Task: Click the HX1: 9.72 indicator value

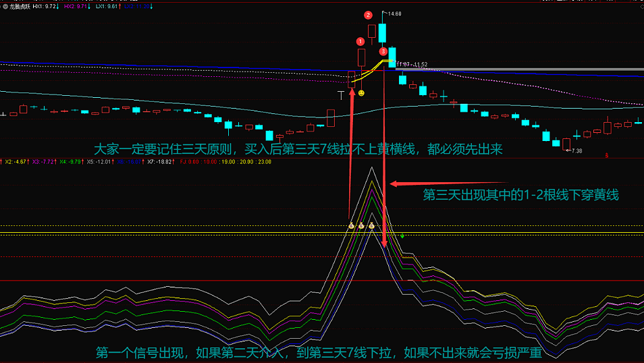Action: point(46,7)
